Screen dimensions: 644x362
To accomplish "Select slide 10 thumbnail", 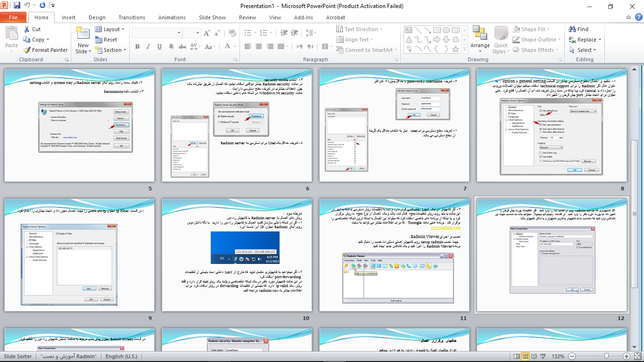I will point(236,255).
